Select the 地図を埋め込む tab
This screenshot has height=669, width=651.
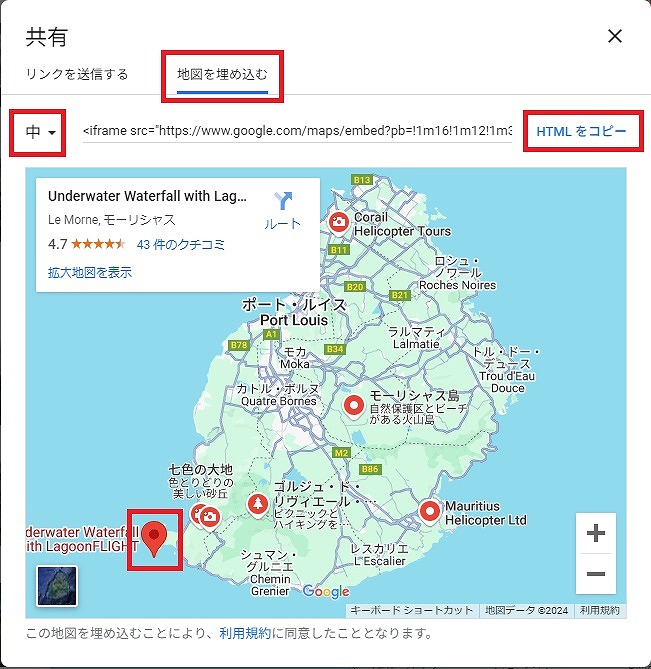[222, 74]
